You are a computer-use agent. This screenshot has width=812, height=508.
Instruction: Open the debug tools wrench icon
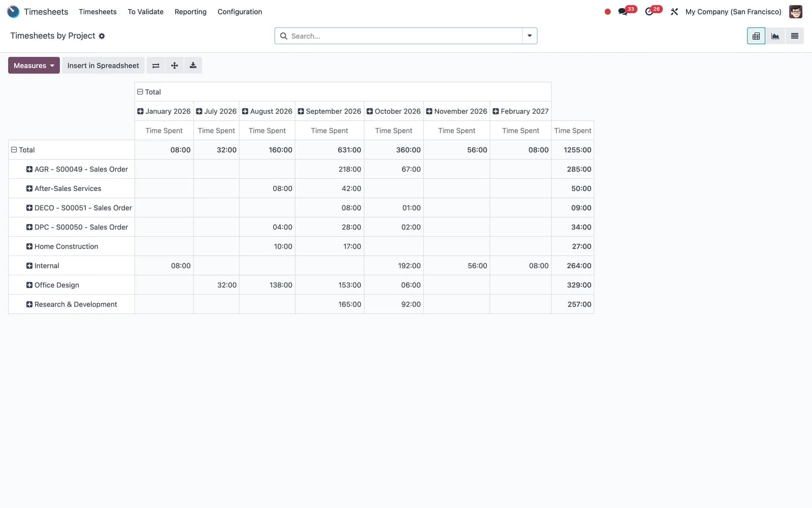[x=674, y=12]
